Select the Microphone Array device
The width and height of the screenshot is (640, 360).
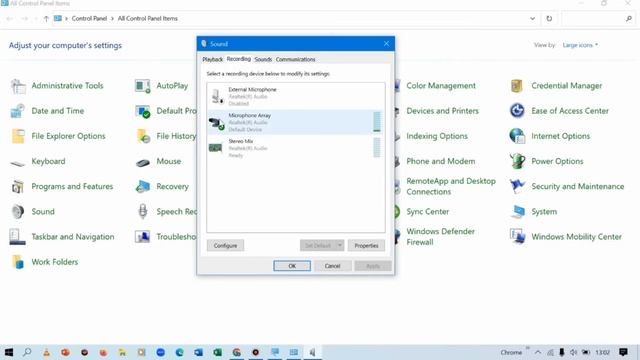click(x=296, y=122)
